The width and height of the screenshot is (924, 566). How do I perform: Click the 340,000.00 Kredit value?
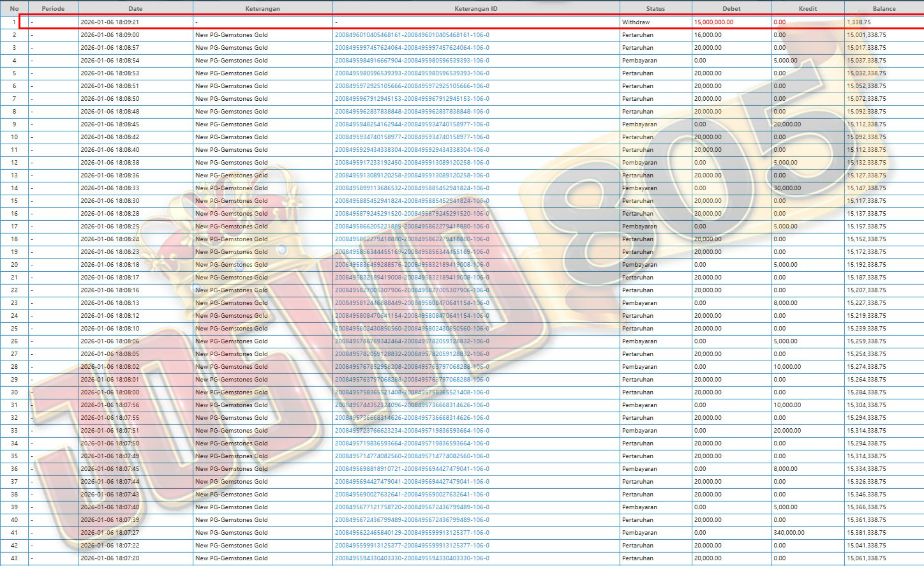tap(789, 533)
